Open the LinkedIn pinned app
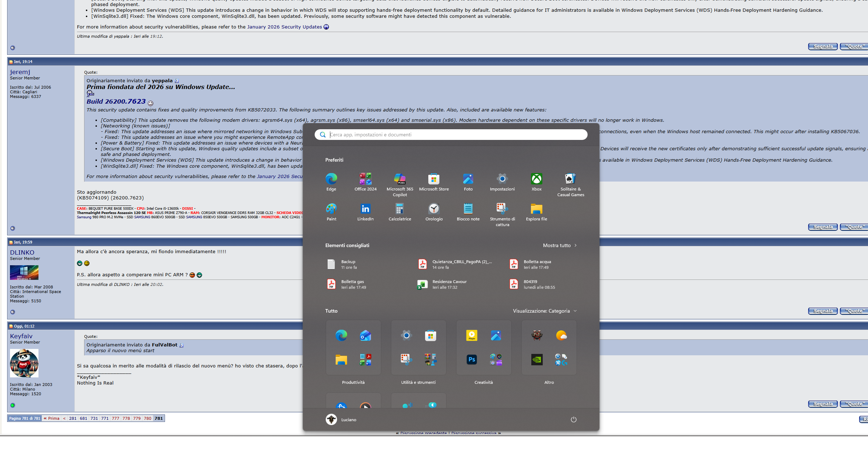 click(365, 209)
